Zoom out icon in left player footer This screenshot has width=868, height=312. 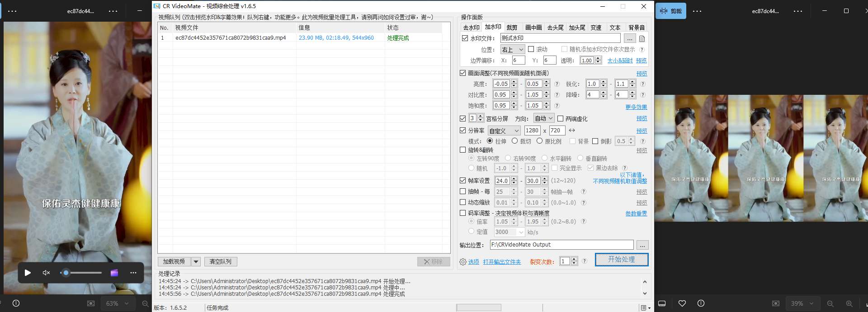[x=145, y=303]
